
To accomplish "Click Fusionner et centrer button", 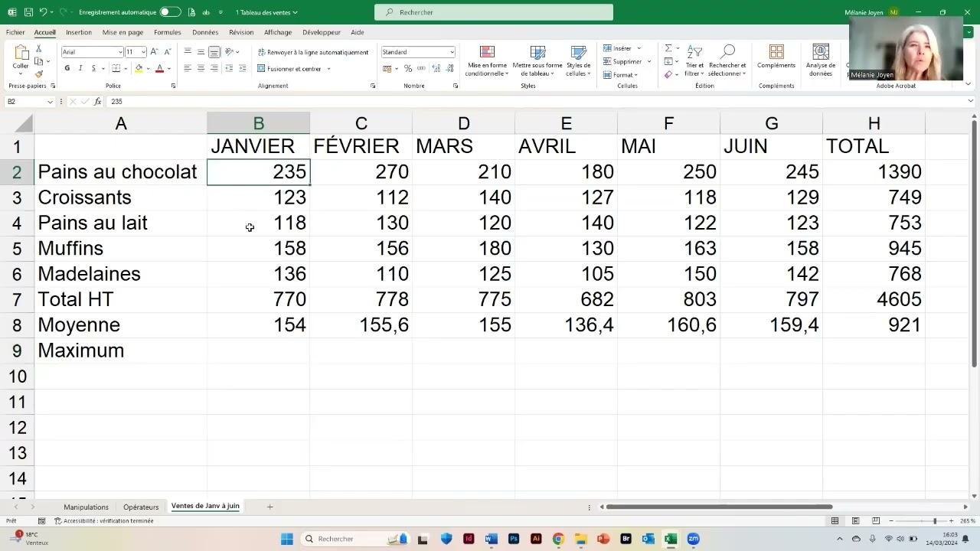I will tap(289, 69).
